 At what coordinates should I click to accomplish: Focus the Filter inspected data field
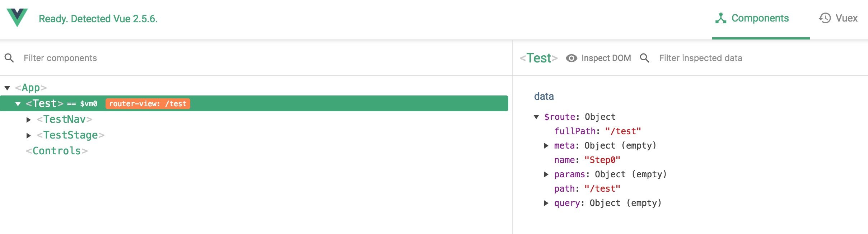click(761, 58)
